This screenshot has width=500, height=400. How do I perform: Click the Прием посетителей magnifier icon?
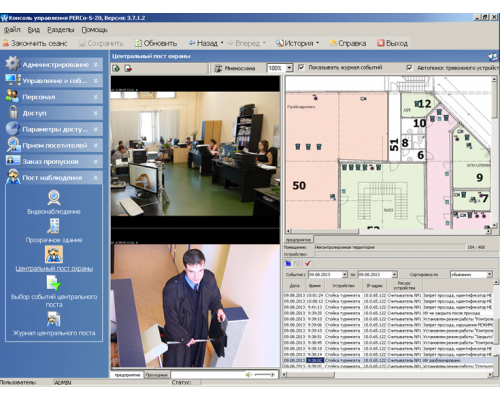pyautogui.click(x=13, y=145)
